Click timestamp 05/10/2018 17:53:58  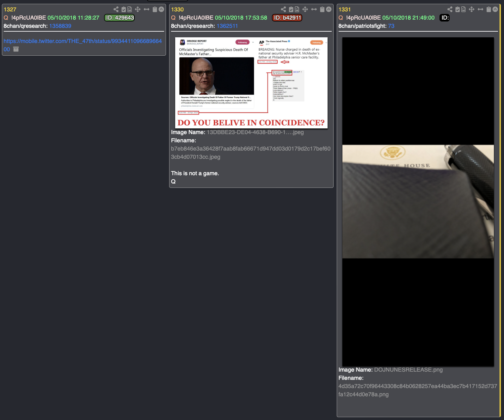(x=241, y=18)
